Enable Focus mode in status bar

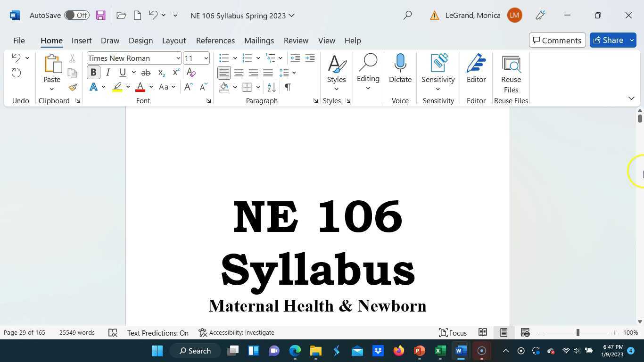click(x=453, y=333)
